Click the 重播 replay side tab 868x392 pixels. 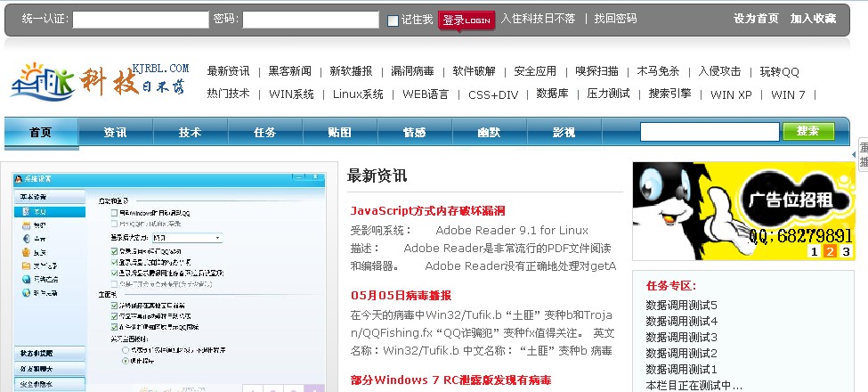click(x=863, y=154)
